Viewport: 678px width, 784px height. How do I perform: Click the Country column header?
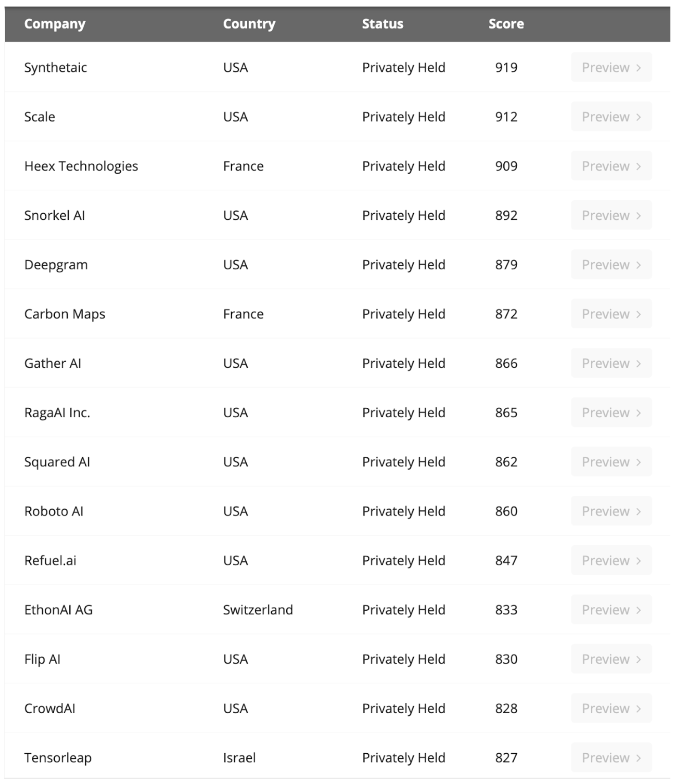(x=249, y=24)
